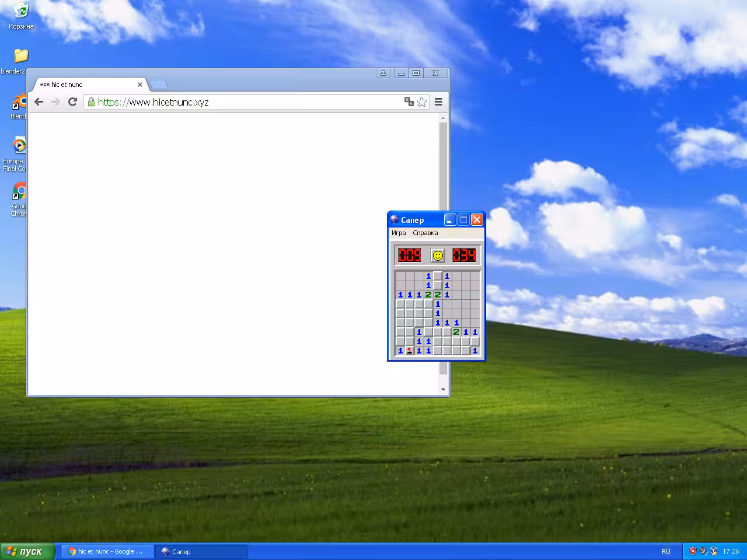This screenshot has height=560, width=747.
Task: Click the 1 cell left of the flag
Action: coord(400,351)
